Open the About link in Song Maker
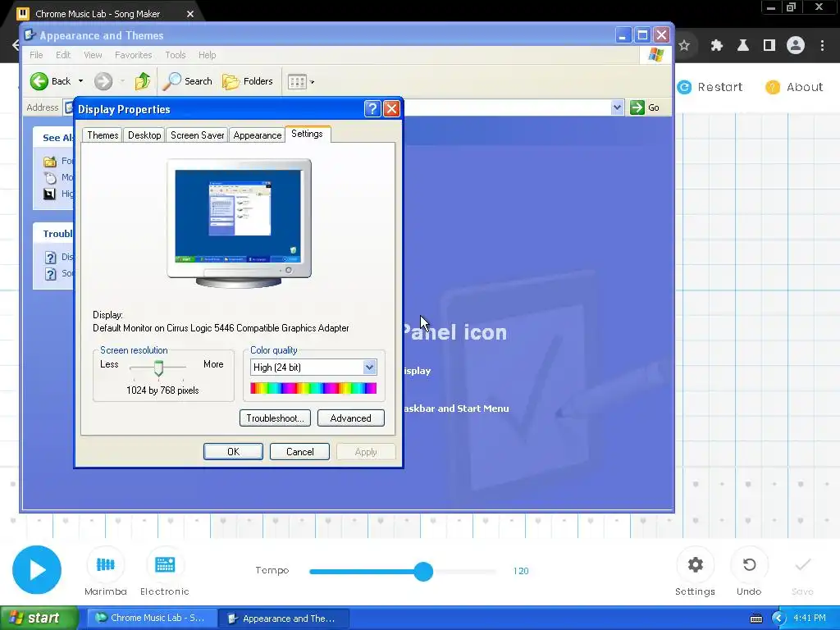 point(794,87)
